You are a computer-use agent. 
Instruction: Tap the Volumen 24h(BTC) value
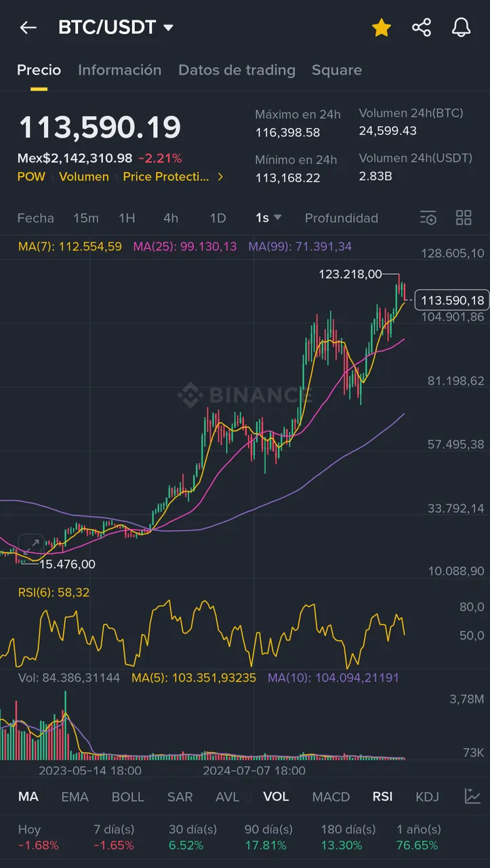click(x=388, y=130)
